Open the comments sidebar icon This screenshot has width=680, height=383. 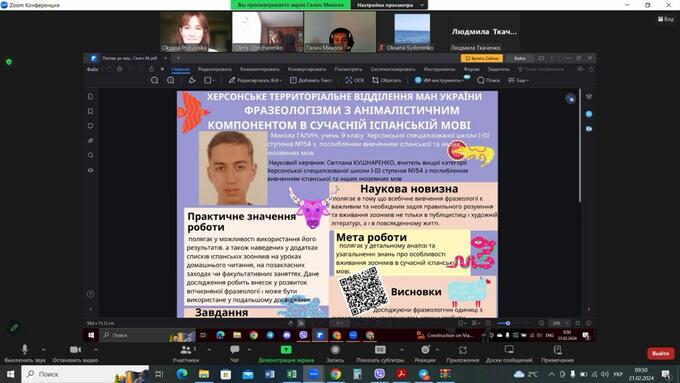point(90,126)
